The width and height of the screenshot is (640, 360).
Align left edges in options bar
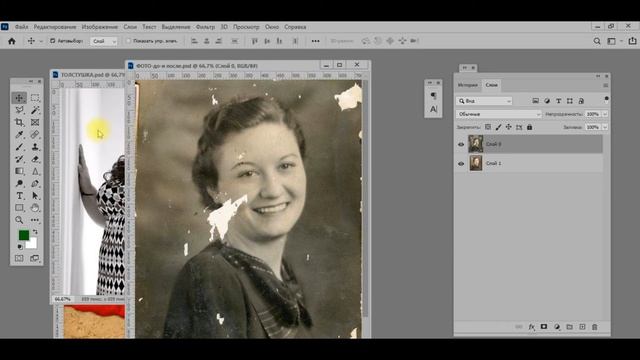[194, 41]
